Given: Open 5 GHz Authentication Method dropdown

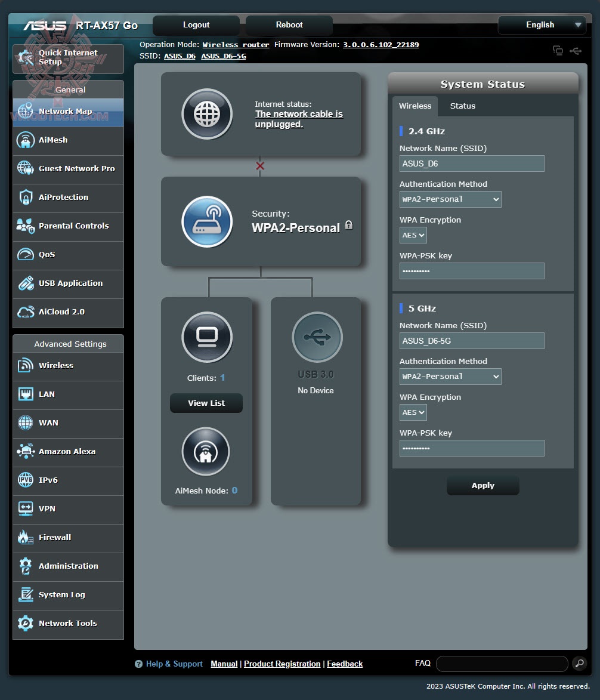Looking at the screenshot, I should (x=450, y=377).
